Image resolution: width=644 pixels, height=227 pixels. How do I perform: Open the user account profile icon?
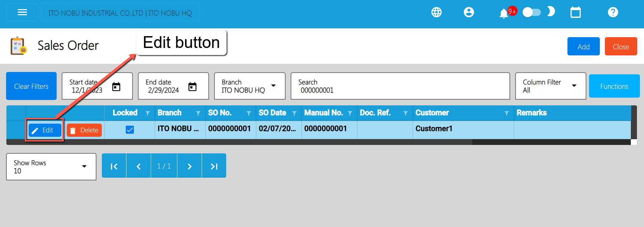pos(469,12)
